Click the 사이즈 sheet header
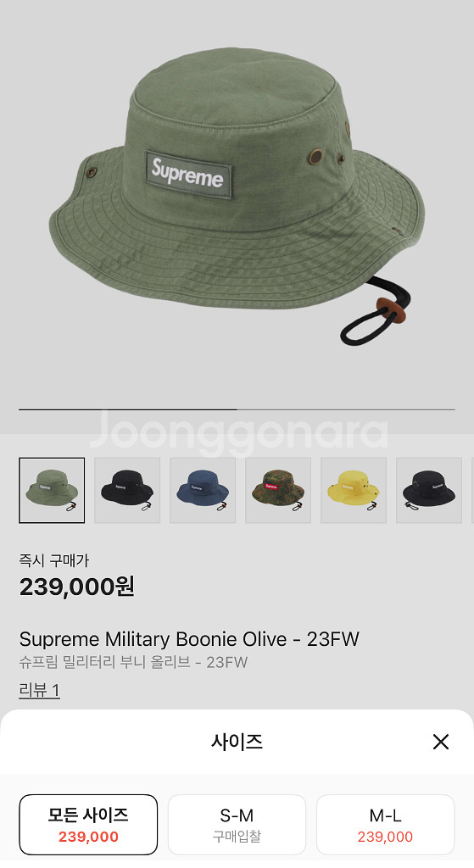Image resolution: width=474 pixels, height=868 pixels. click(x=237, y=742)
